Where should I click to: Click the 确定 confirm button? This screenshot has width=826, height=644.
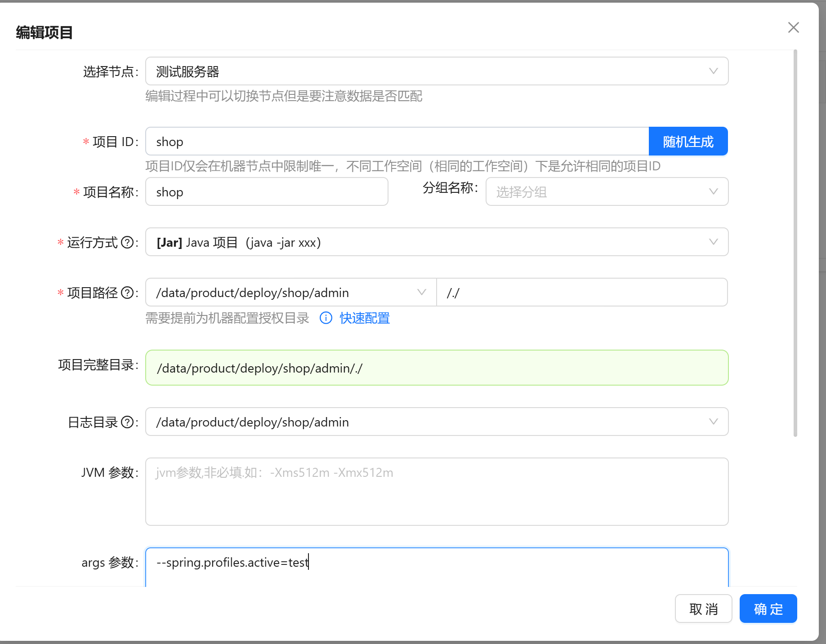pyautogui.click(x=768, y=608)
